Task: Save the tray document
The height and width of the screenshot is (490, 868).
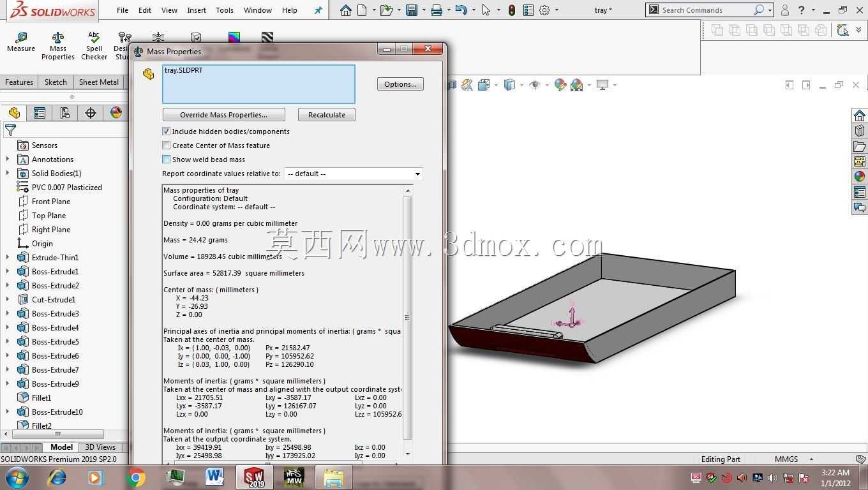Action: tap(412, 10)
